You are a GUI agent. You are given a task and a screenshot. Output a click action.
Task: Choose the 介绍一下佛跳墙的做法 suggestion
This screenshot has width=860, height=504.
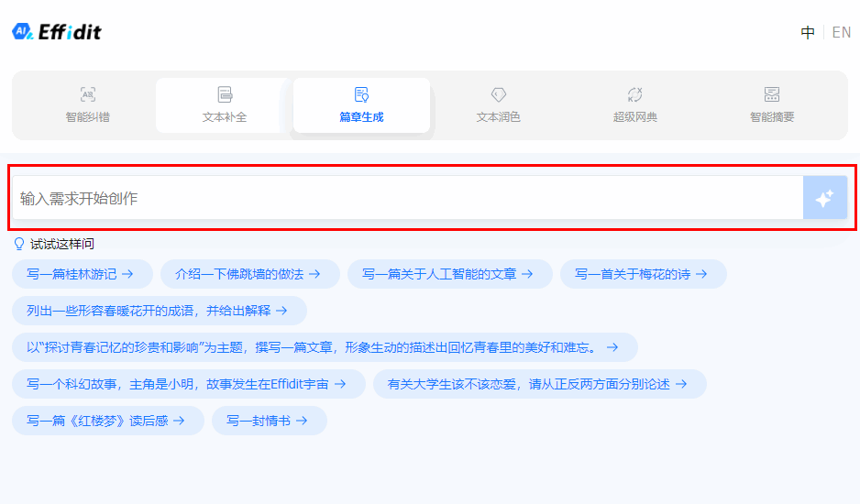click(249, 274)
